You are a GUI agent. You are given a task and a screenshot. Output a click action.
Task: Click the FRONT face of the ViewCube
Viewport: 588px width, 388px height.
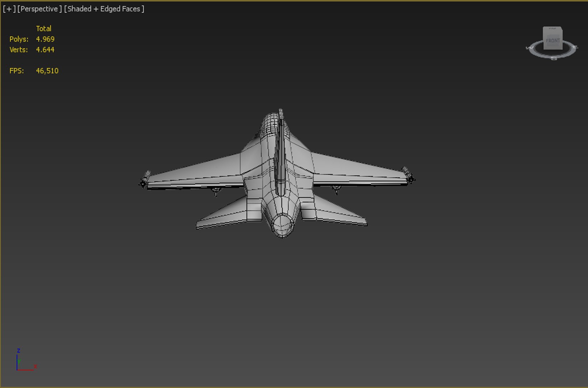pos(553,41)
